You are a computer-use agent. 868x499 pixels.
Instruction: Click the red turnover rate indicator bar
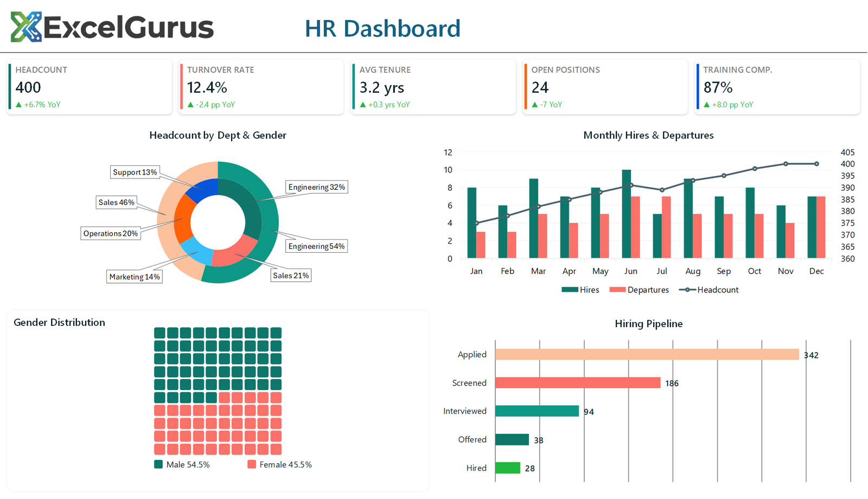click(x=181, y=87)
